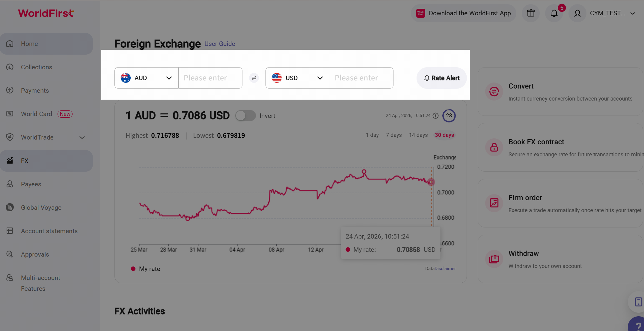Open Global Voyage in the sidebar

(46, 208)
